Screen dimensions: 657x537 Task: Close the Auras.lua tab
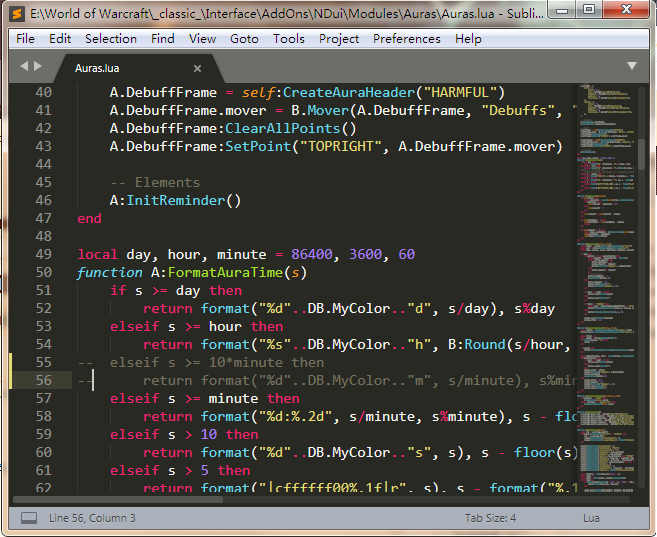pyautogui.click(x=197, y=68)
